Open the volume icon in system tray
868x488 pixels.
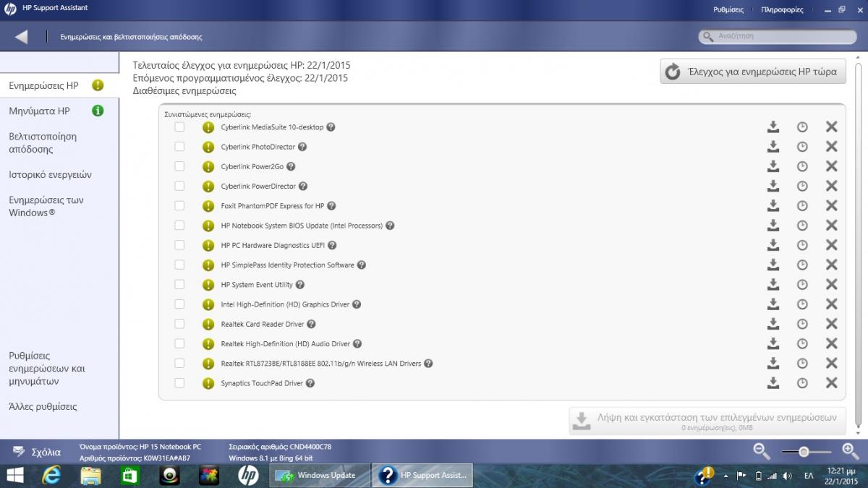(788, 476)
